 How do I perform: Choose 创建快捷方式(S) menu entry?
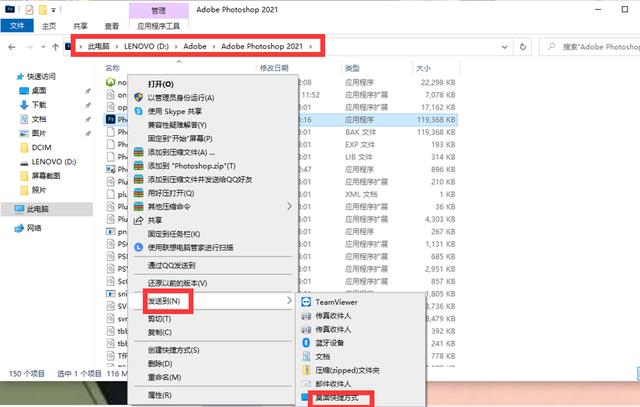[x=212, y=350]
